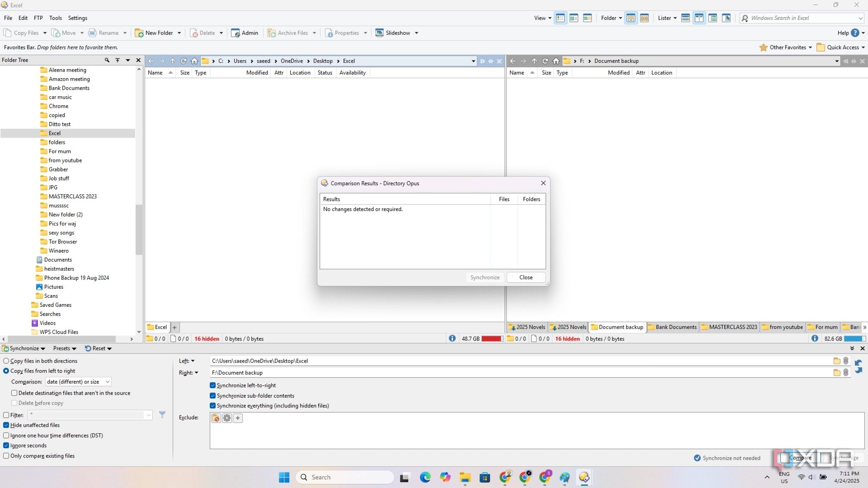Open File Explorer from the taskbar
Screen dimensions: 868x488
465,478
